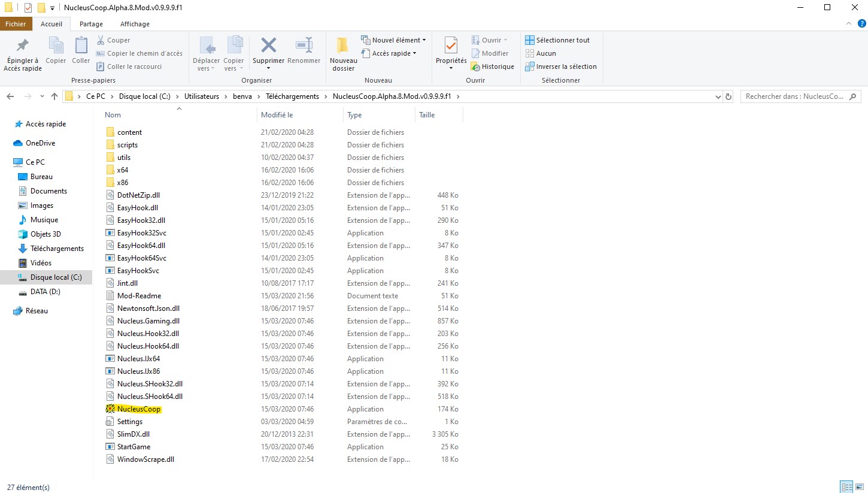Screen dimensions: 868x493
Task: Open Historique in the ribbon
Action: pyautogui.click(x=493, y=66)
